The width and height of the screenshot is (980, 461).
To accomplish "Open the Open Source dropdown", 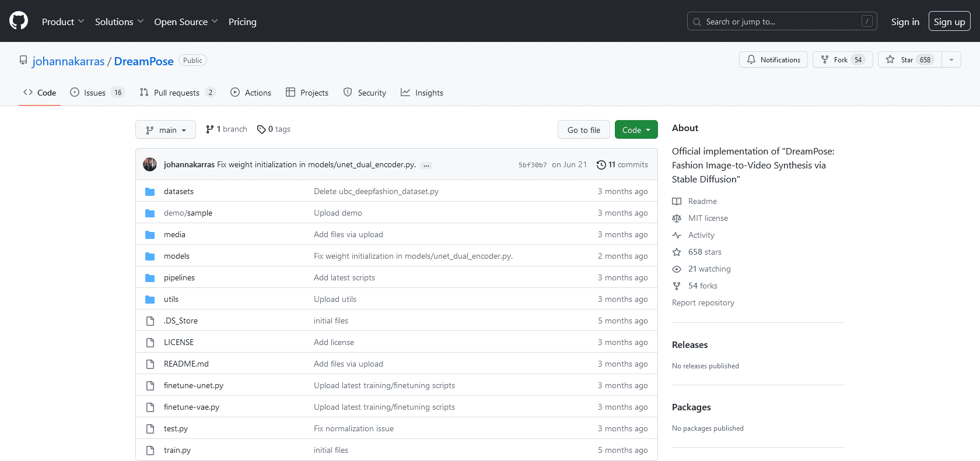I will pos(186,22).
